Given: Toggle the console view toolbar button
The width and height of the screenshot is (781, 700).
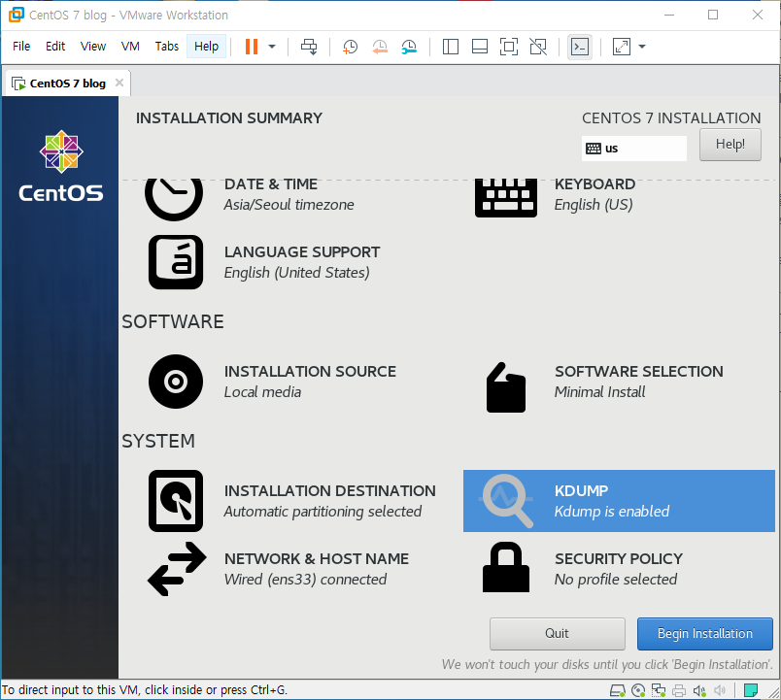Looking at the screenshot, I should (580, 47).
